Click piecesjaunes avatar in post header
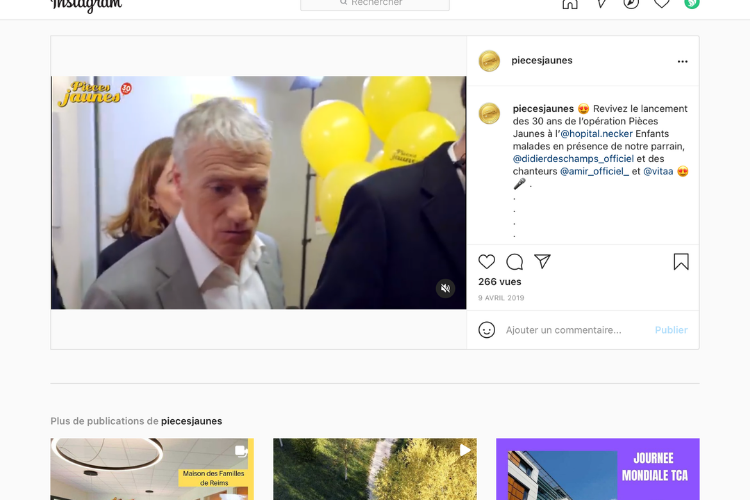750x500 pixels. click(489, 61)
